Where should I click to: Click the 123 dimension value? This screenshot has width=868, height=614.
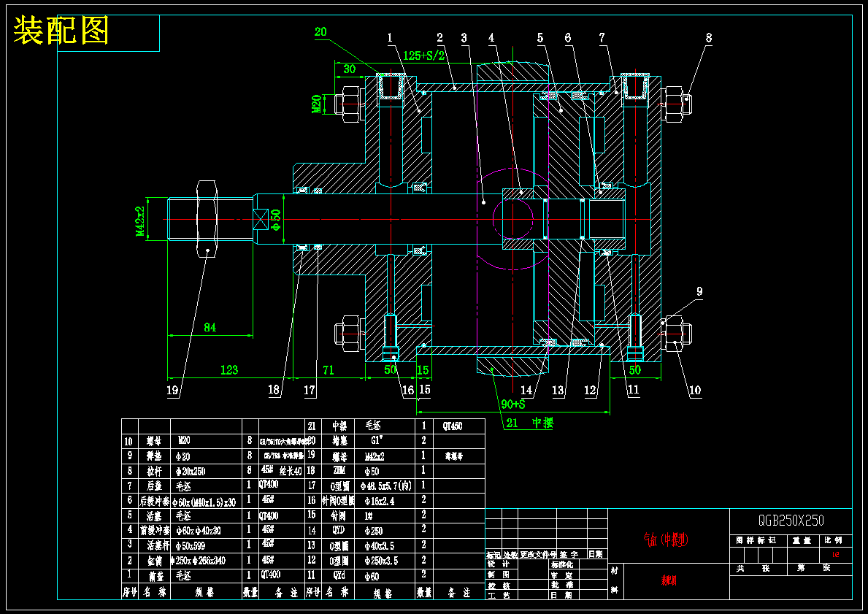pos(229,370)
